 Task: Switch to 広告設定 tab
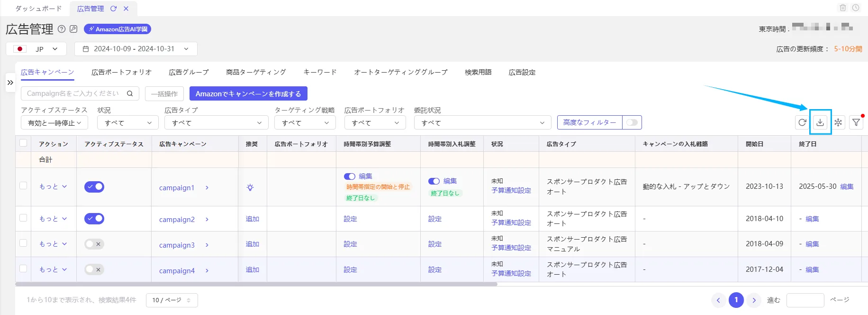tap(522, 72)
